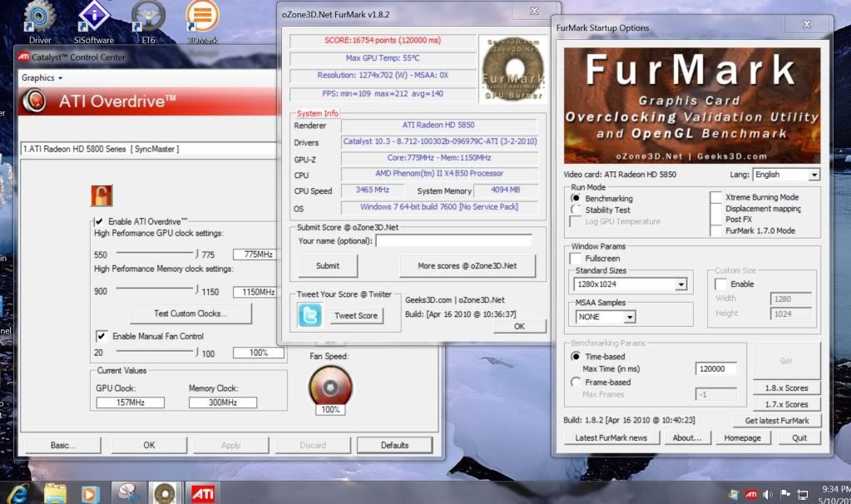Screen dimensions: 851x504
Task: Click the 775MHz GPU clock value box
Action: point(257,254)
